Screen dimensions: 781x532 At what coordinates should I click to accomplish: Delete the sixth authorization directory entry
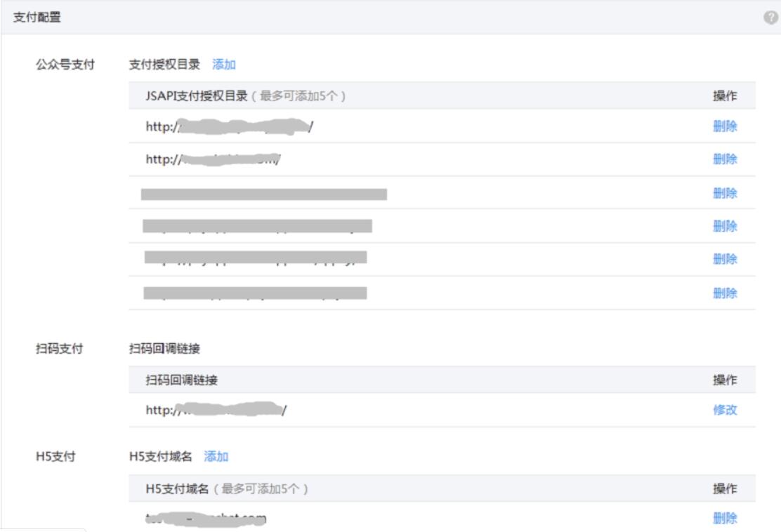[725, 293]
